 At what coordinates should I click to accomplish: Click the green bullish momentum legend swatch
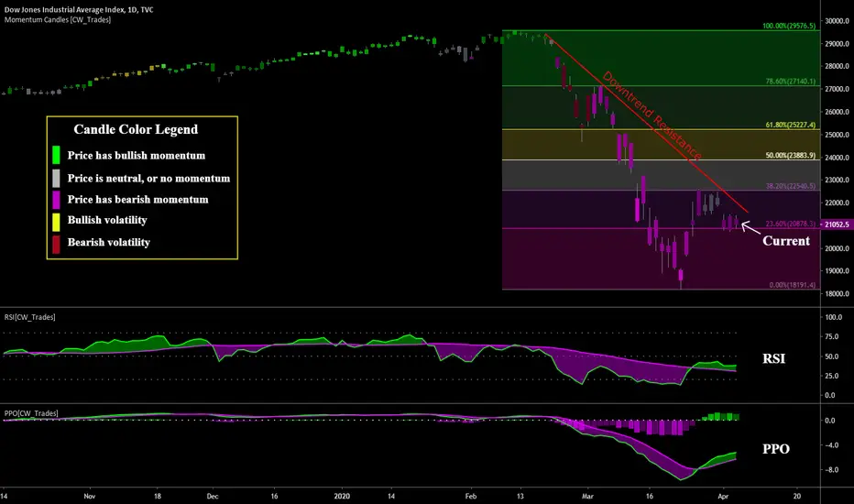(x=56, y=155)
